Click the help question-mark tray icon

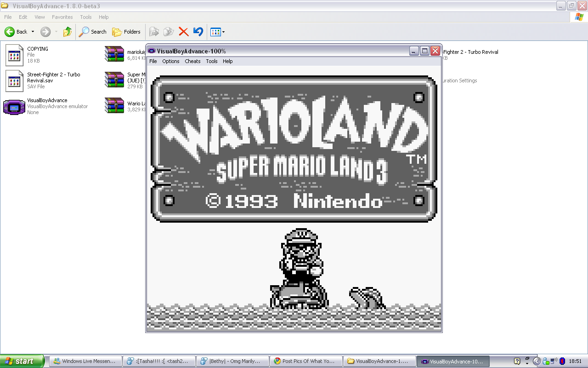517,362
